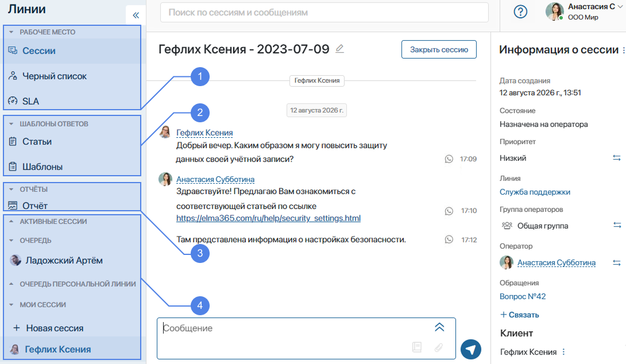Click Гефлих Ксения name in chat
Viewport: 626px width, 364px height.
pos(204,133)
